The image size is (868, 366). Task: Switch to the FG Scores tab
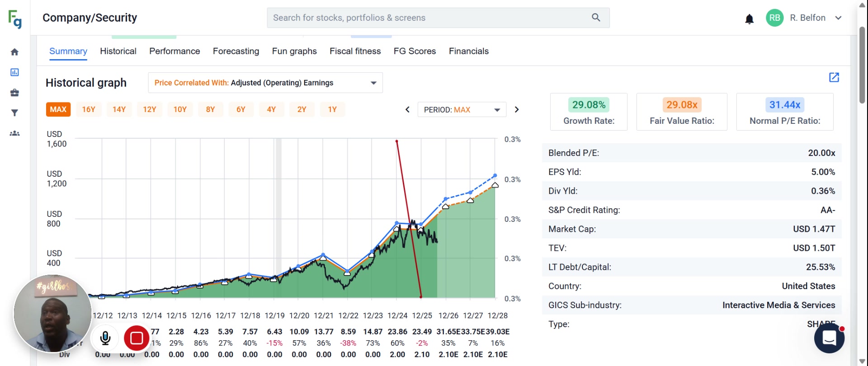(x=415, y=51)
